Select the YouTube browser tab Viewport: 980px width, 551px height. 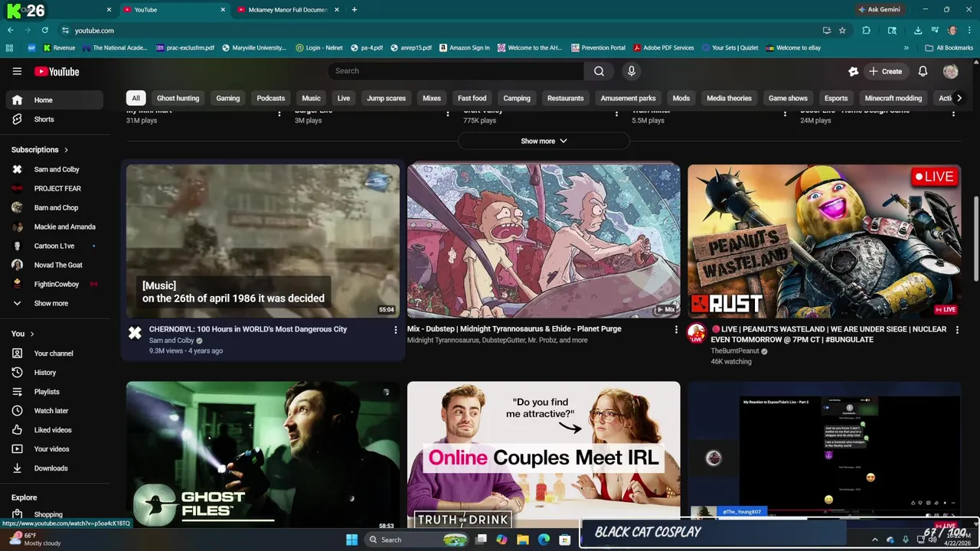173,10
